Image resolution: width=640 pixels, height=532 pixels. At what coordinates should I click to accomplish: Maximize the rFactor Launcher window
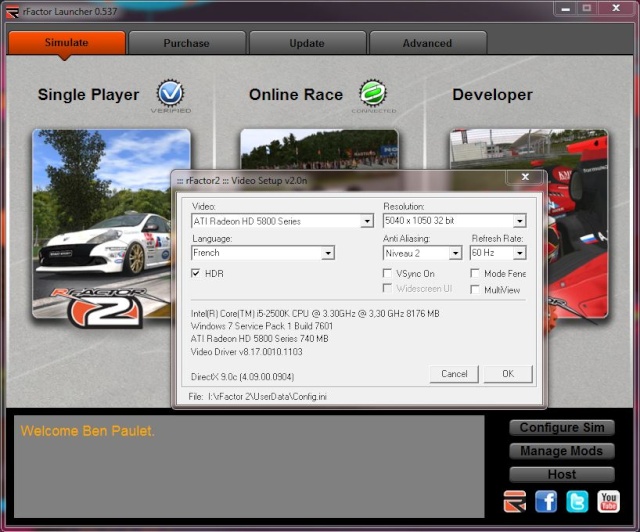(x=587, y=9)
